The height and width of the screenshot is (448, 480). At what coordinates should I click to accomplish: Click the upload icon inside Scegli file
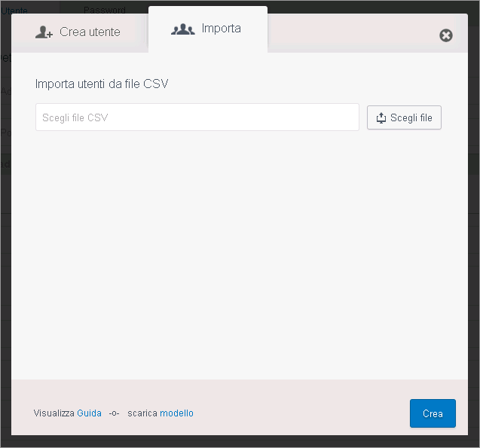click(381, 118)
